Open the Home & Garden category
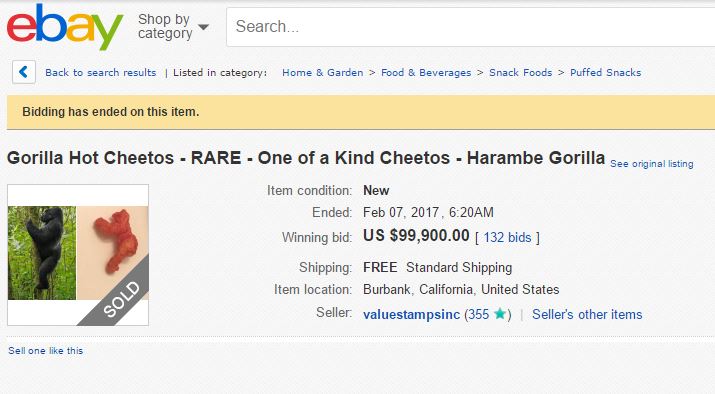 [x=322, y=73]
